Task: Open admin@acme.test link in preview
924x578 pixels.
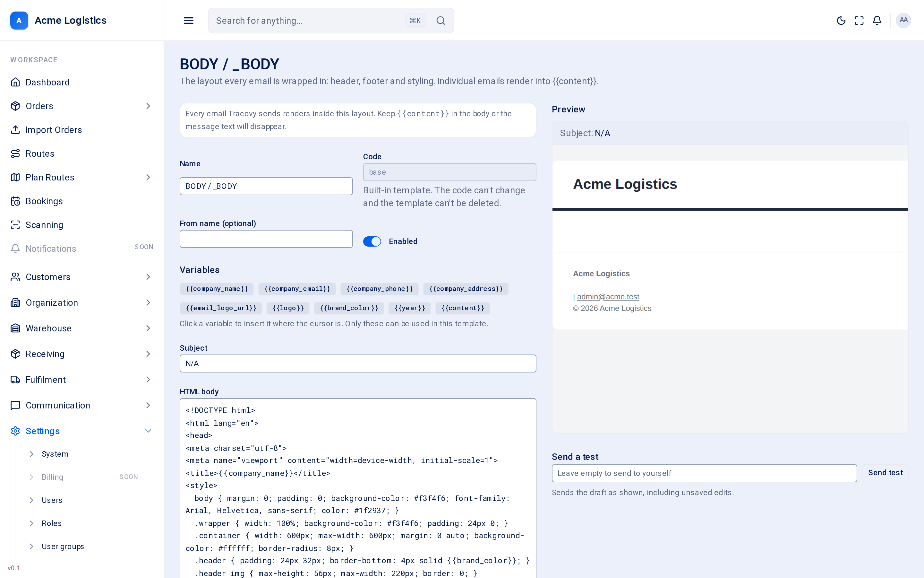Action: (x=608, y=297)
